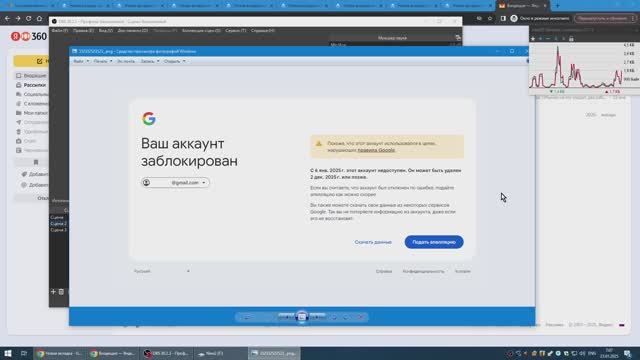Click star icon in network monitor widget

point(533,39)
